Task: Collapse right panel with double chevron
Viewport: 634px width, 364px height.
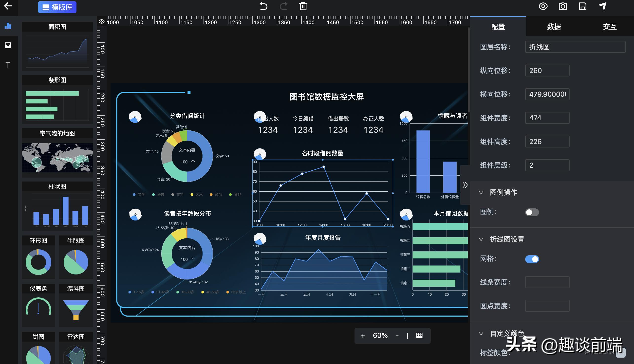Action: (465, 185)
